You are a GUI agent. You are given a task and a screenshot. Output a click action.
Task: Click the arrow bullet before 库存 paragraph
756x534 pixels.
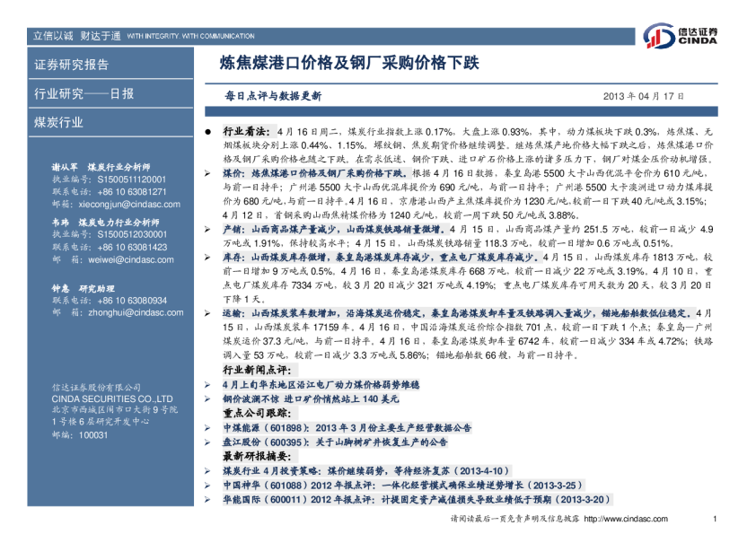pyautogui.click(x=207, y=257)
